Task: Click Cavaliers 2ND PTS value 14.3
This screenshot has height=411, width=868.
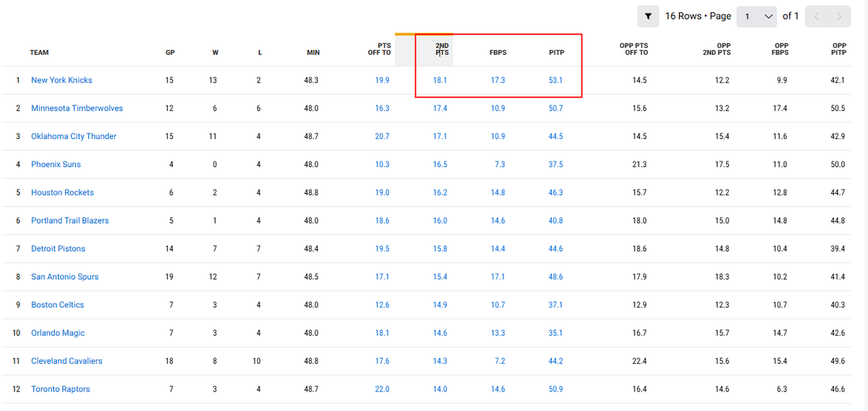Action: pyautogui.click(x=440, y=361)
